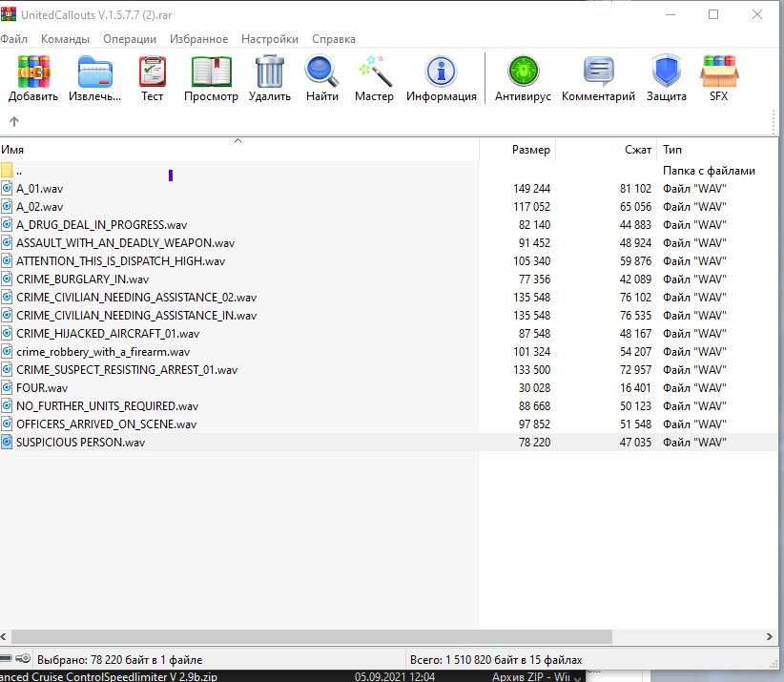The image size is (784, 682).
Task: Go up one folder level arrow
Action: (x=14, y=121)
